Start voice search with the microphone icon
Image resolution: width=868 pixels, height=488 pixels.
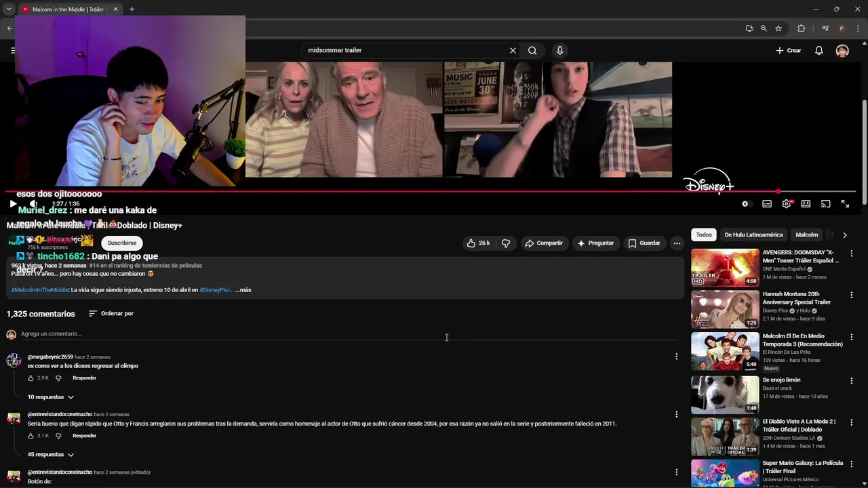coord(559,50)
